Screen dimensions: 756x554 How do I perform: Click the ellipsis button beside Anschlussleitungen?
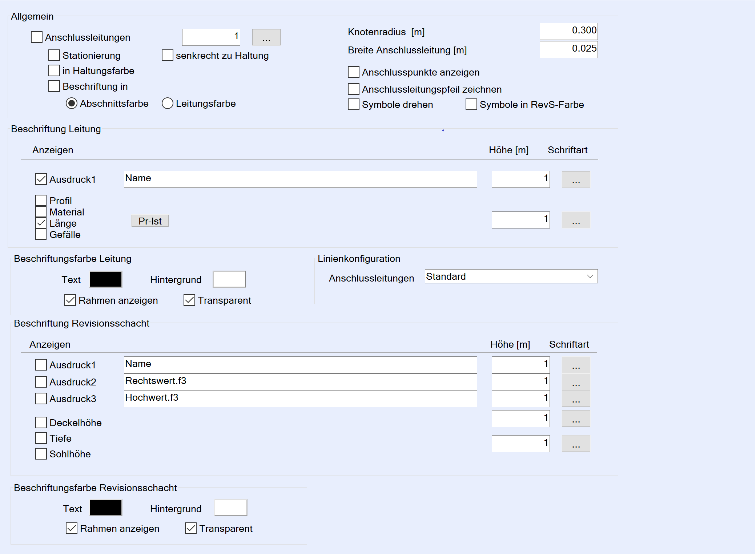coord(266,37)
